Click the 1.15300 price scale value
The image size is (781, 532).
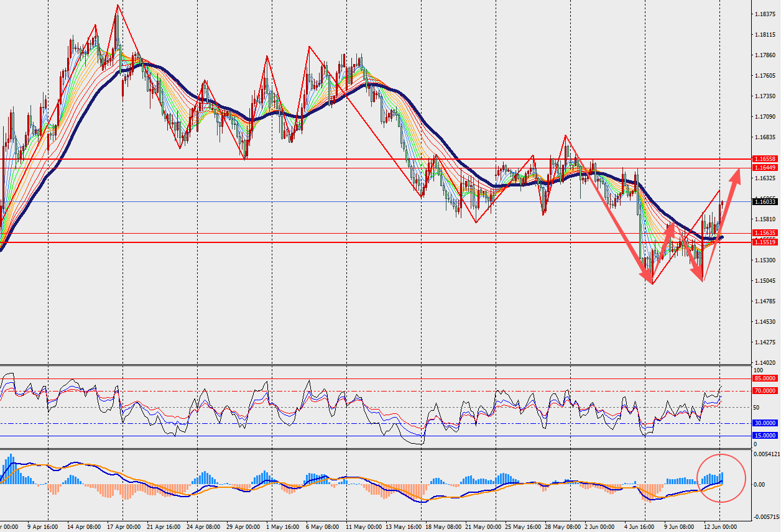point(764,260)
